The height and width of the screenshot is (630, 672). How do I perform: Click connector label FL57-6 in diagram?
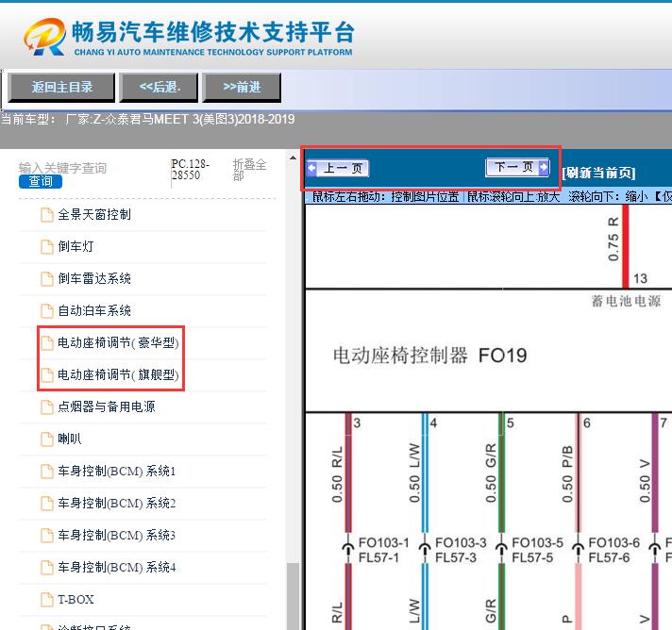pos(609,557)
